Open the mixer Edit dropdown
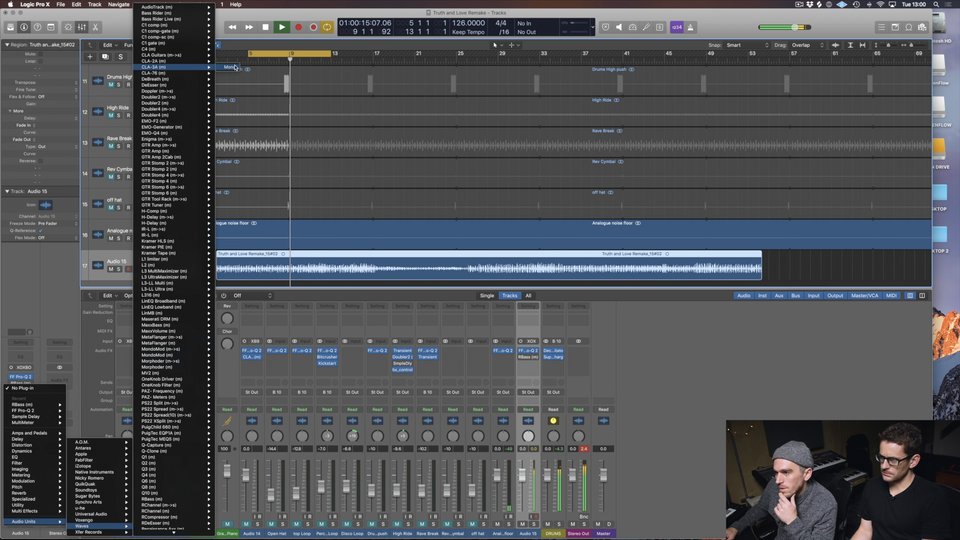The height and width of the screenshot is (540, 960). pyautogui.click(x=109, y=295)
